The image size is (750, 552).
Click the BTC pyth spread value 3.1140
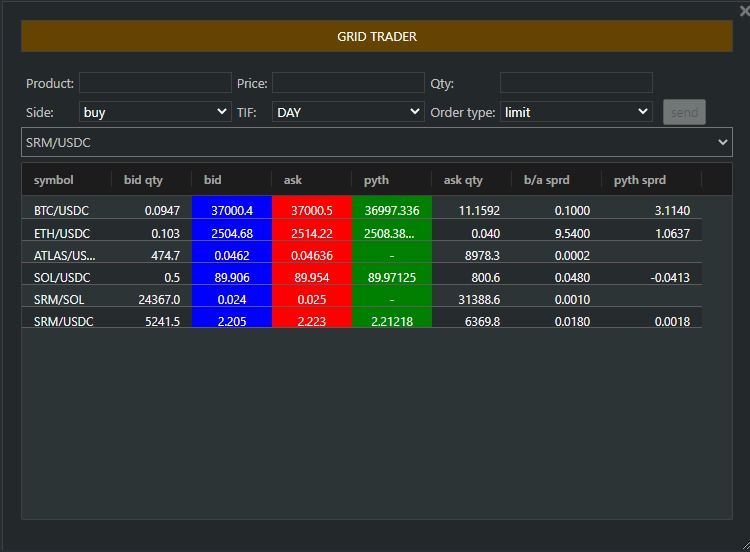672,210
